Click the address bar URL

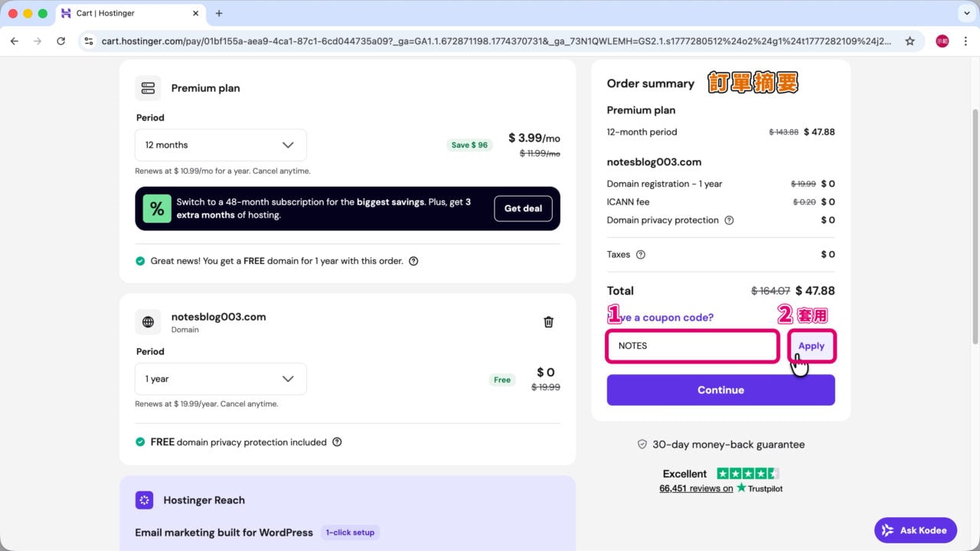(x=496, y=41)
